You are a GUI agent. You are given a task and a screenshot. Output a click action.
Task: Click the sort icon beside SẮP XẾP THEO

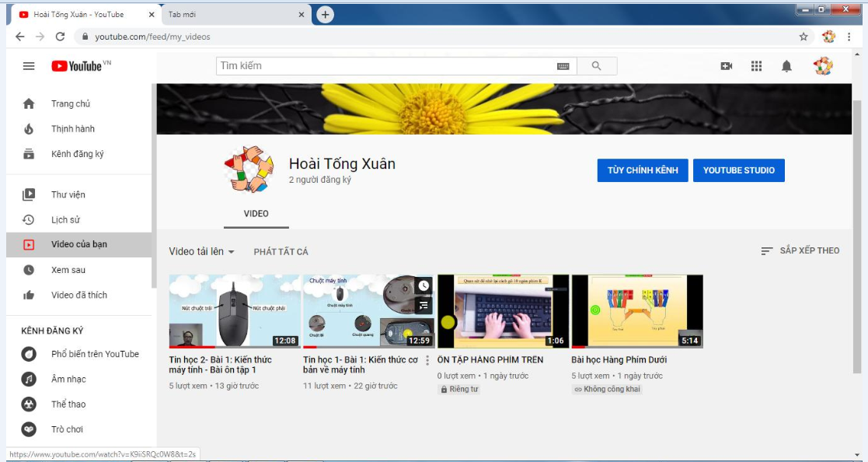pyautogui.click(x=767, y=251)
